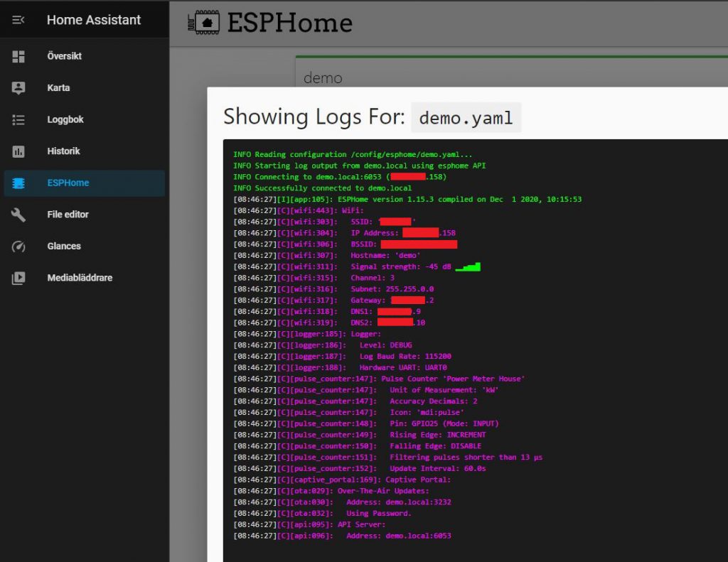Screen dimensions: 728x562
Task: Click the Home Assistant title
Action: (94, 20)
